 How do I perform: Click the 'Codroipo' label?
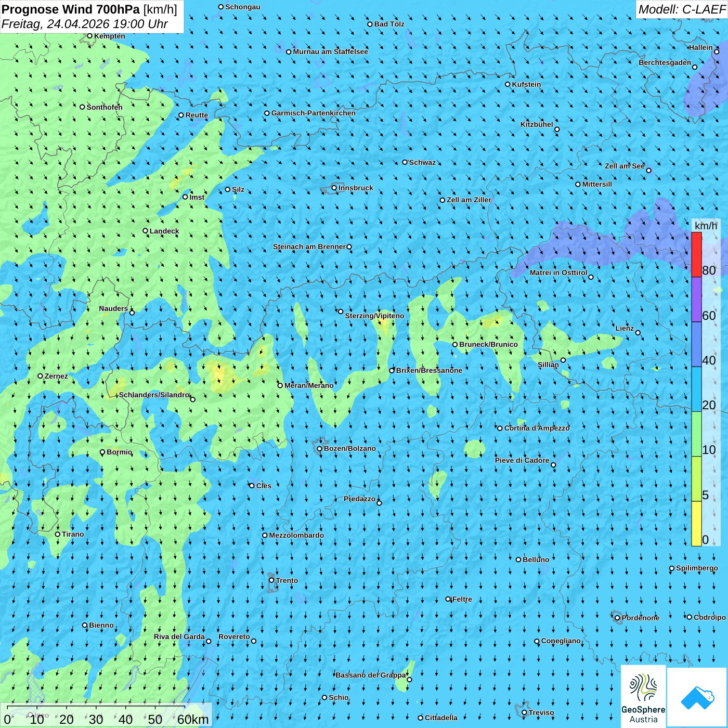point(710,617)
